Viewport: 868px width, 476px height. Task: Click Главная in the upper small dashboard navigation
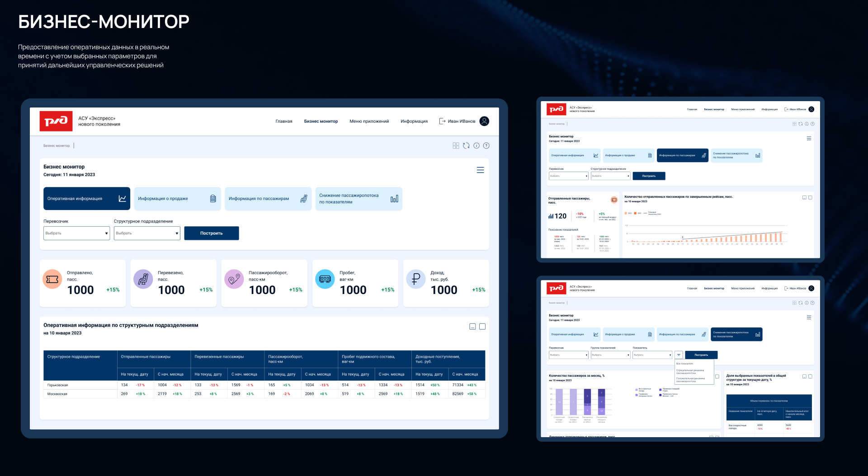click(x=692, y=109)
